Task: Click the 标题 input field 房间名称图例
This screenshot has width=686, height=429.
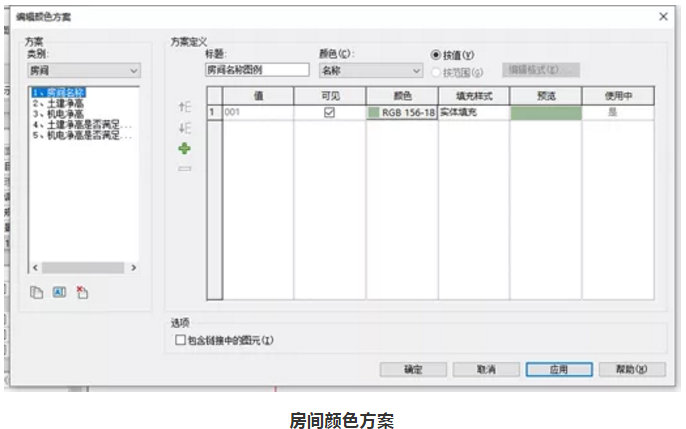Action: click(257, 70)
